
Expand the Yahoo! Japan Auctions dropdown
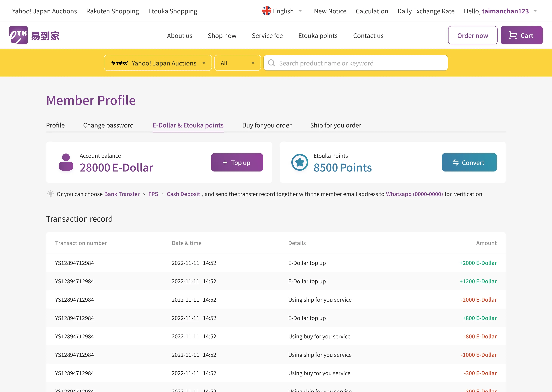pyautogui.click(x=204, y=63)
